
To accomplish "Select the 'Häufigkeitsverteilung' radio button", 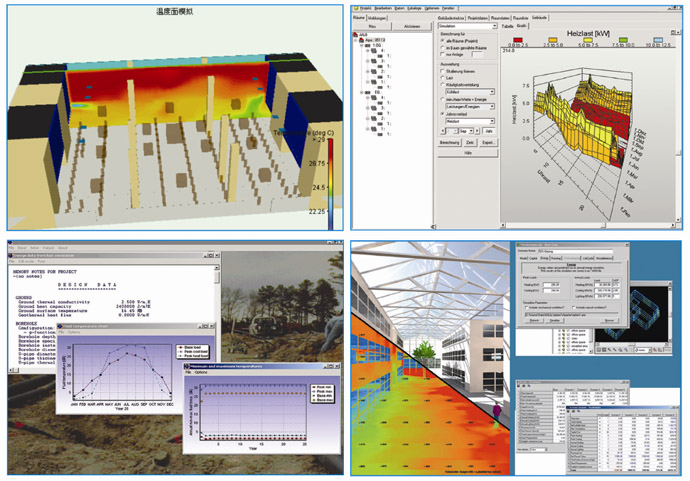I will 442,84.
